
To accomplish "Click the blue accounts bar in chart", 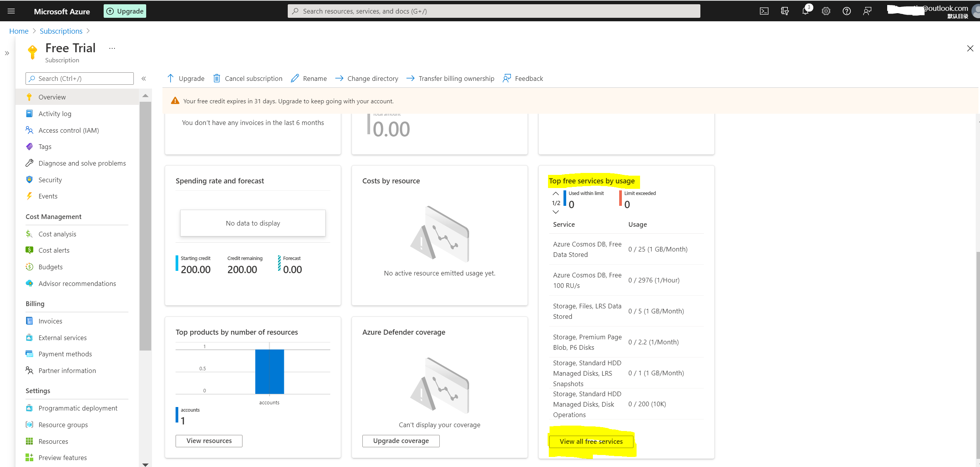I will point(270,372).
